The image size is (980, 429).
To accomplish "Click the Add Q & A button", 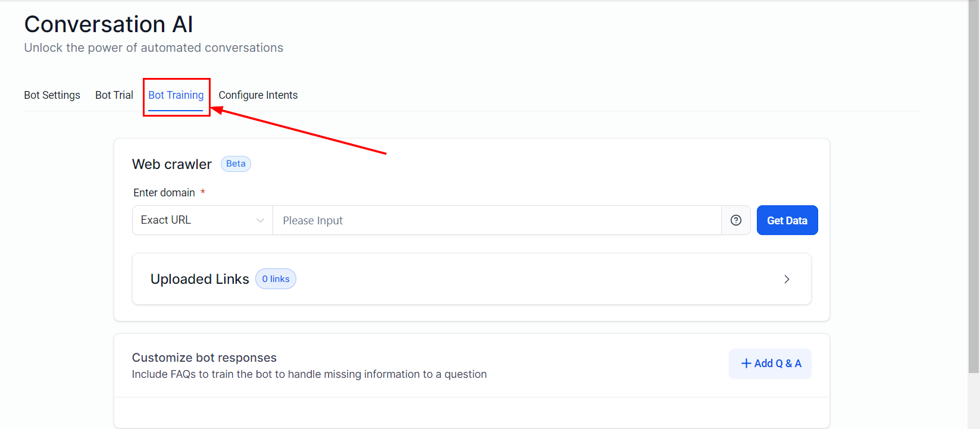I will (770, 364).
